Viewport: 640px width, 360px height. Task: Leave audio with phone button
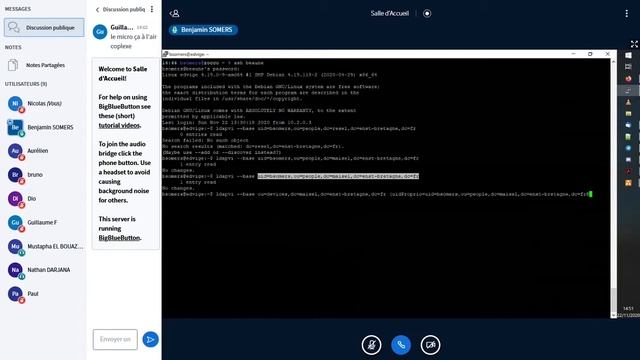(401, 345)
